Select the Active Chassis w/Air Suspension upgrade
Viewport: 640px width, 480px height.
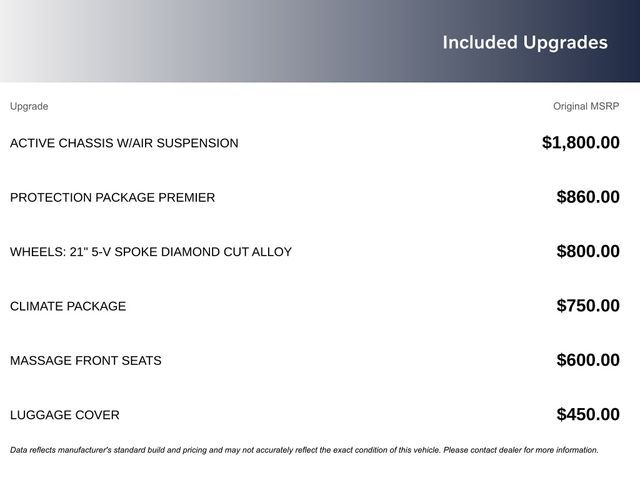pyautogui.click(x=124, y=143)
